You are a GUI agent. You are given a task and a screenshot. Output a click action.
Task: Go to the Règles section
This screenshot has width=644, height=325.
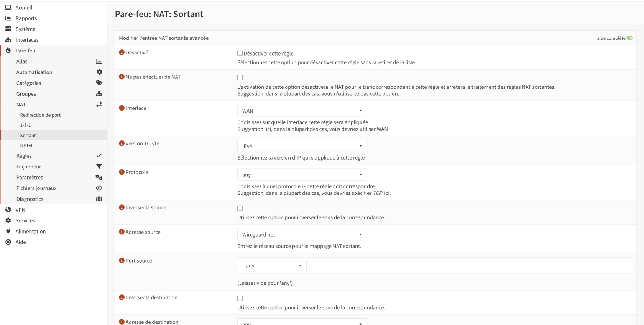click(x=24, y=156)
